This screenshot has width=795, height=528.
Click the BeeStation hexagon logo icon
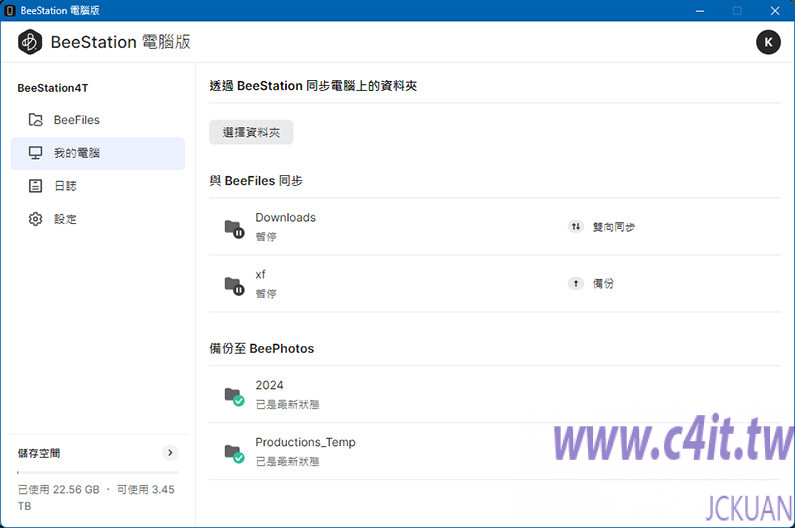[30, 42]
